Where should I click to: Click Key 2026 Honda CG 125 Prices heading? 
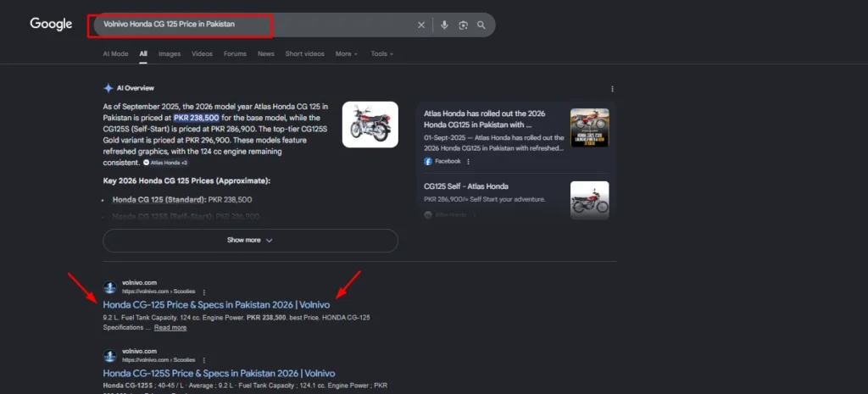pyautogui.click(x=186, y=181)
